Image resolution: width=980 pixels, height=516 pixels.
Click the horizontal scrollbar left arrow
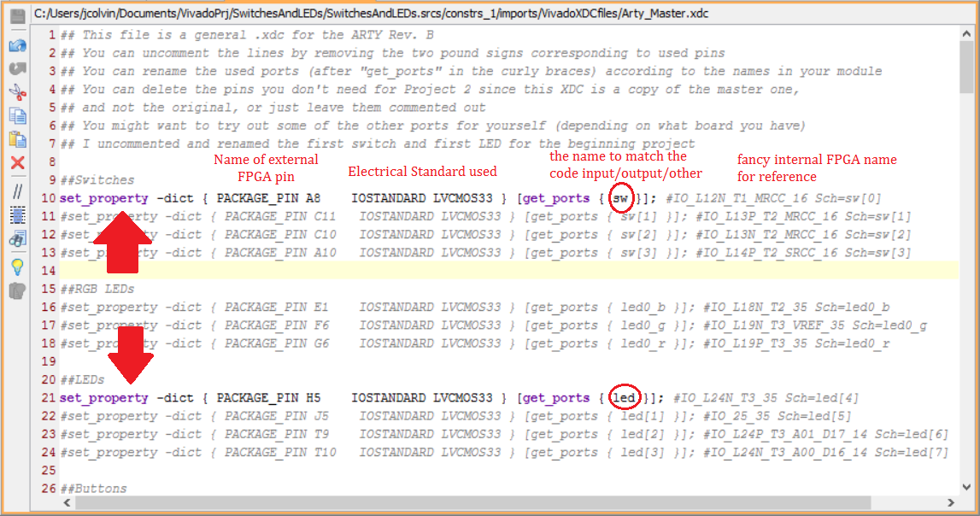[x=67, y=502]
